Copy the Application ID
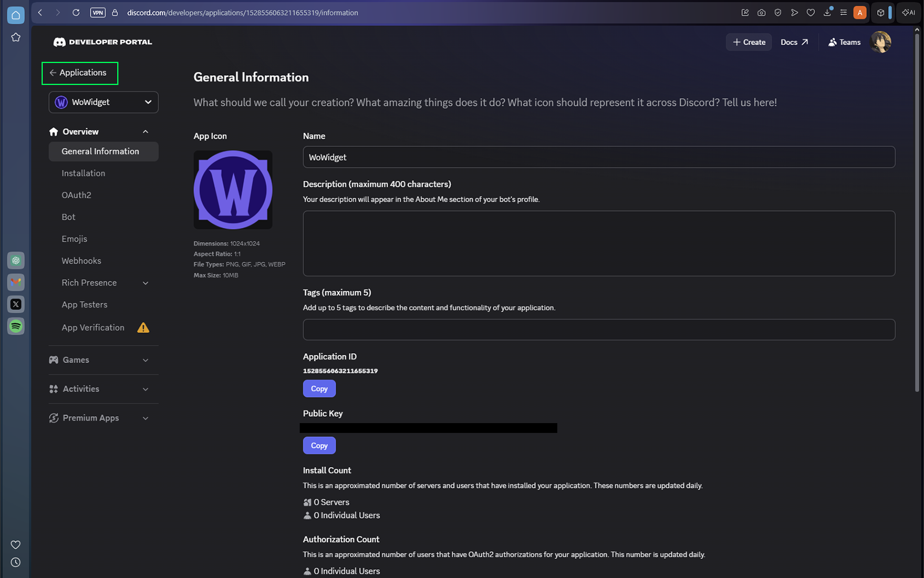The width and height of the screenshot is (924, 578). pos(319,389)
